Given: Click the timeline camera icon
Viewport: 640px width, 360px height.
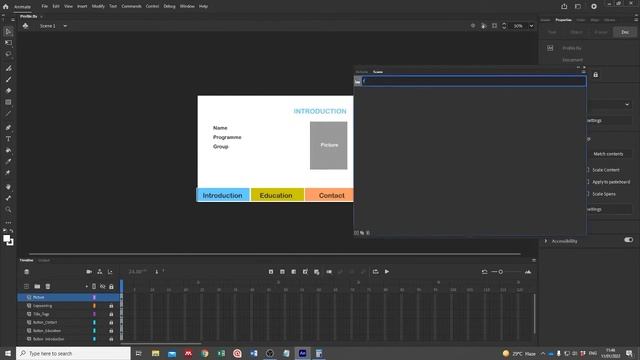Looking at the screenshot, I should pyautogui.click(x=89, y=272).
